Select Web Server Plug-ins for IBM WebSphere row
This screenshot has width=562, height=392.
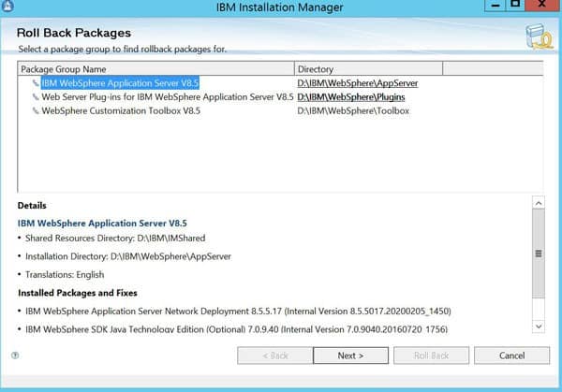click(x=168, y=97)
